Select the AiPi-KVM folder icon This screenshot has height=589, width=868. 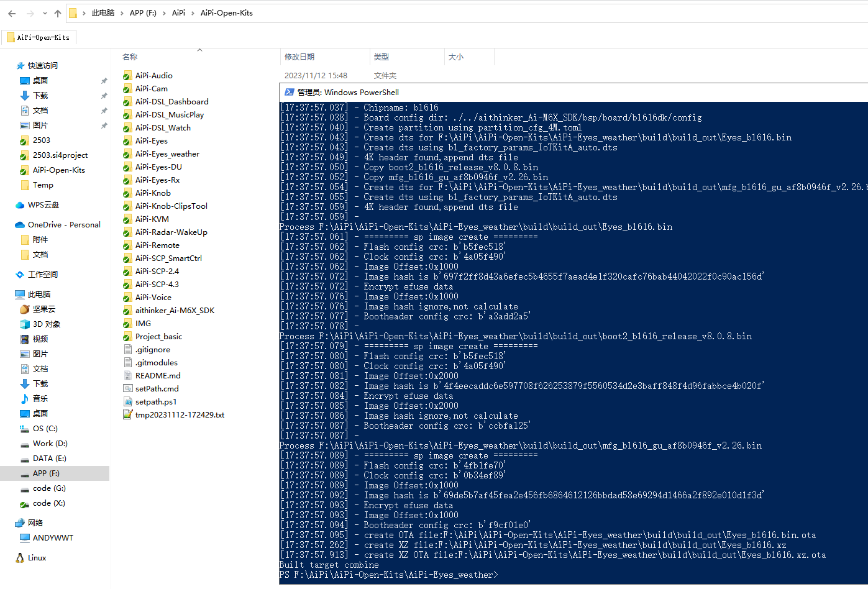coord(128,219)
